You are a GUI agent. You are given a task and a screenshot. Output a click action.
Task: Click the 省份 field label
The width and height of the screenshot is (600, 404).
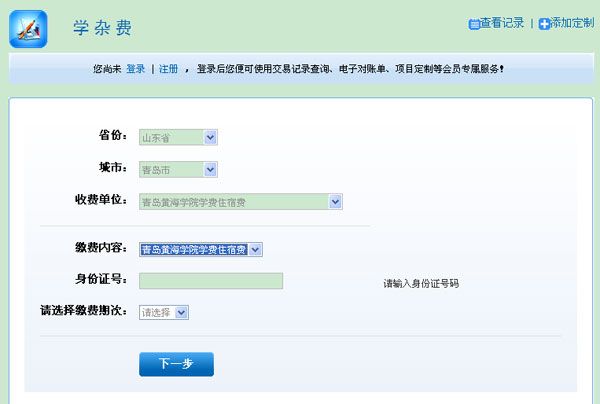point(112,135)
